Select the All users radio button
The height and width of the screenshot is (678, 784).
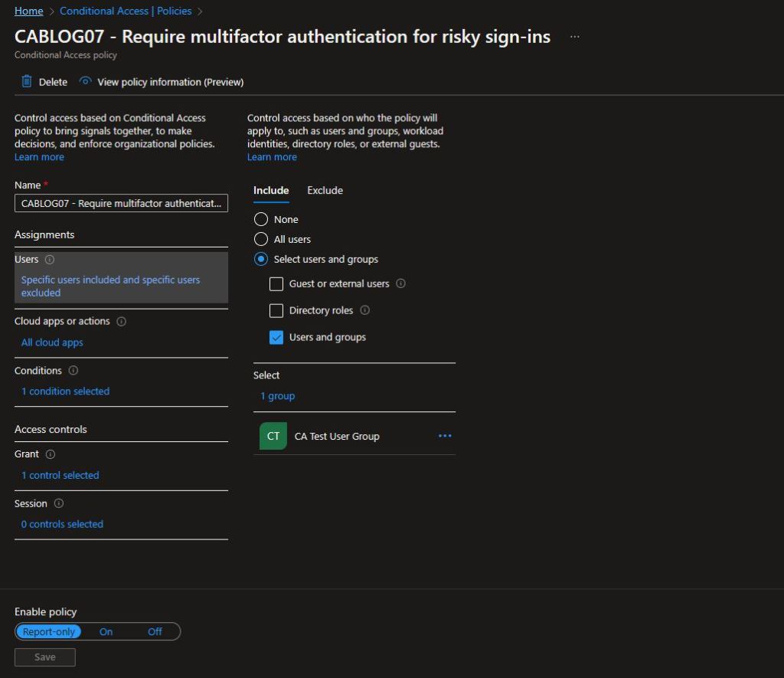click(261, 239)
